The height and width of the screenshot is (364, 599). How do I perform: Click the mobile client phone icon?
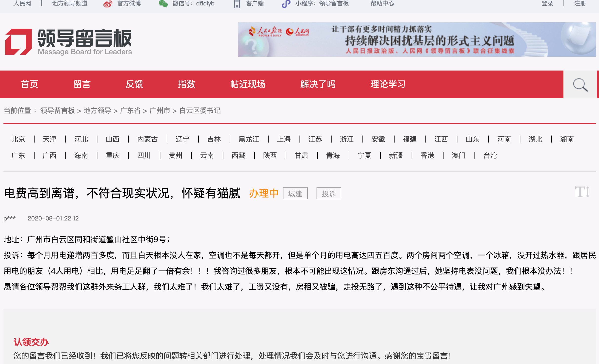pos(237,4)
